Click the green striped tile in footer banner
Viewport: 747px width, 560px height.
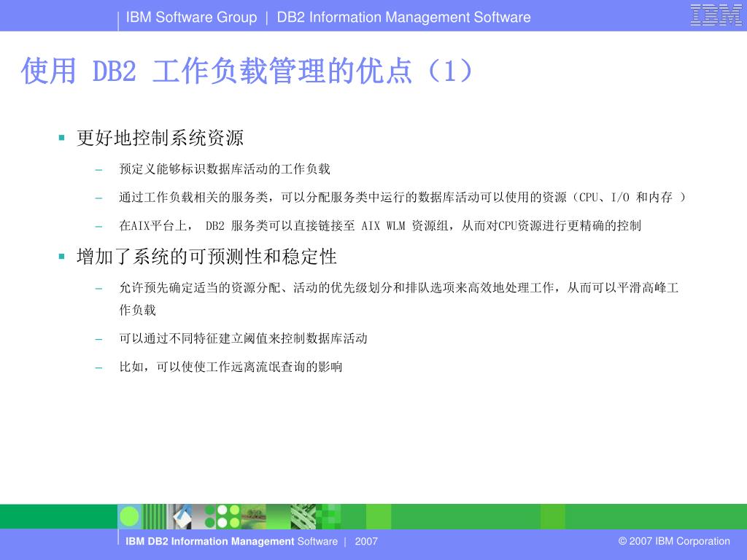click(x=155, y=517)
